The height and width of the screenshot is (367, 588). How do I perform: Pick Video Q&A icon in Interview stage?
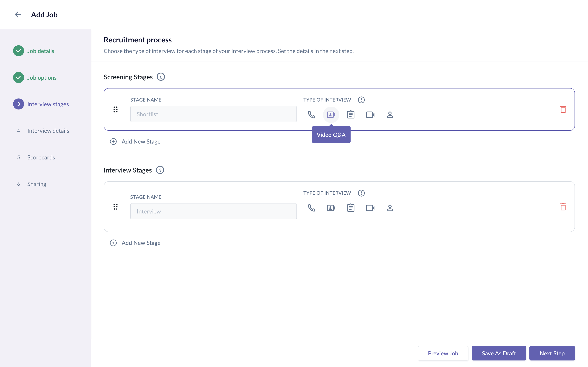pos(331,208)
